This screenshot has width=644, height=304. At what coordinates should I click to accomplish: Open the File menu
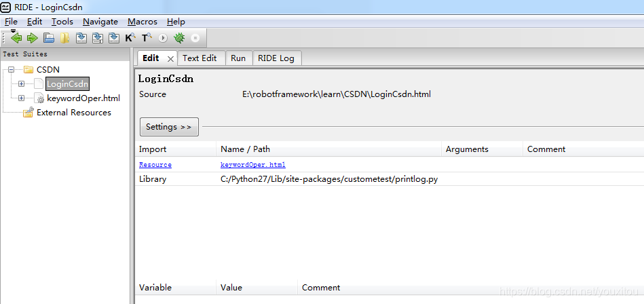pos(11,22)
